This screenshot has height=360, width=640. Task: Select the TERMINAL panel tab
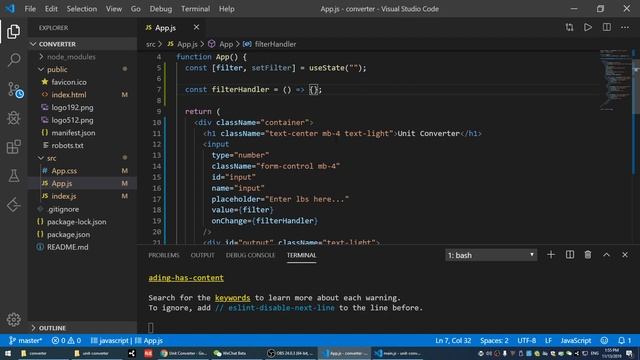click(x=301, y=255)
